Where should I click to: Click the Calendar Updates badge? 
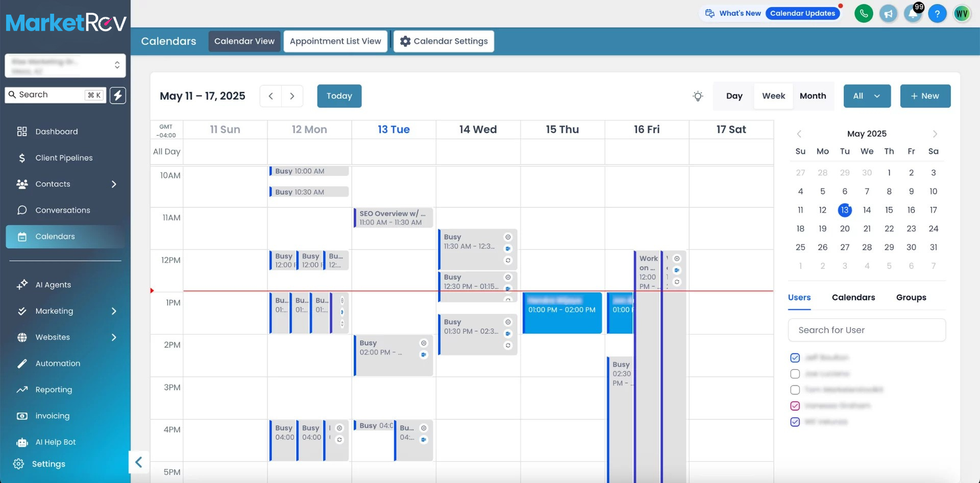point(802,13)
